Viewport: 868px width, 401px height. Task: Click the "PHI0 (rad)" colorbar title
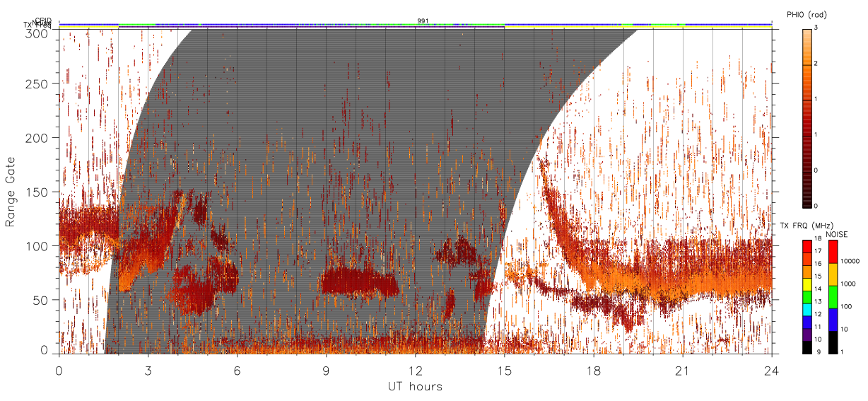tap(807, 14)
